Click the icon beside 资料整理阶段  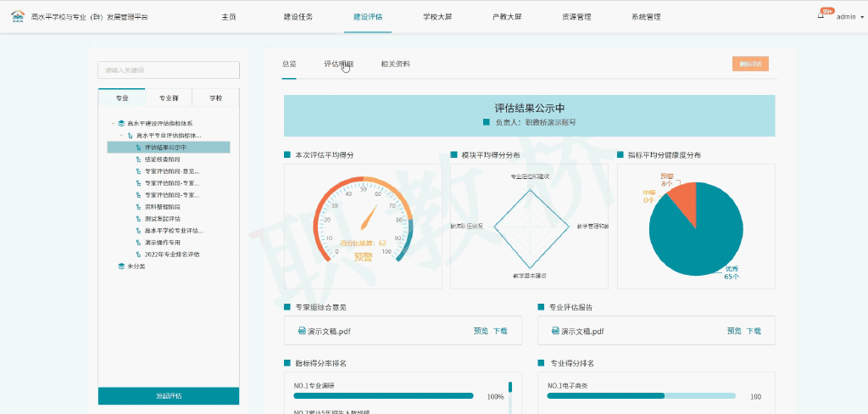(x=138, y=207)
